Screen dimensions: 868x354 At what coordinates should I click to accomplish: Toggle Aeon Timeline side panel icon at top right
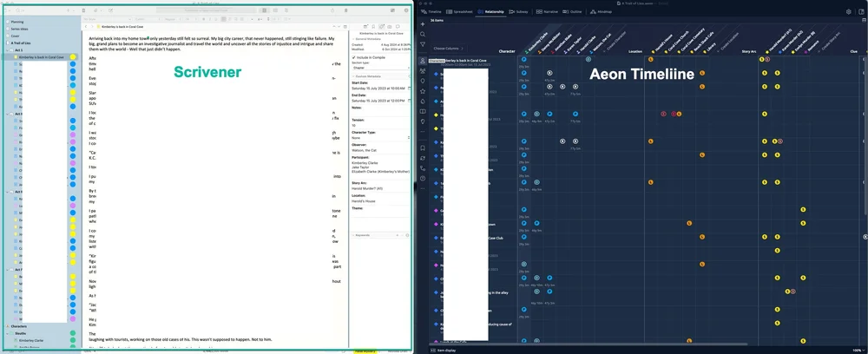861,11
